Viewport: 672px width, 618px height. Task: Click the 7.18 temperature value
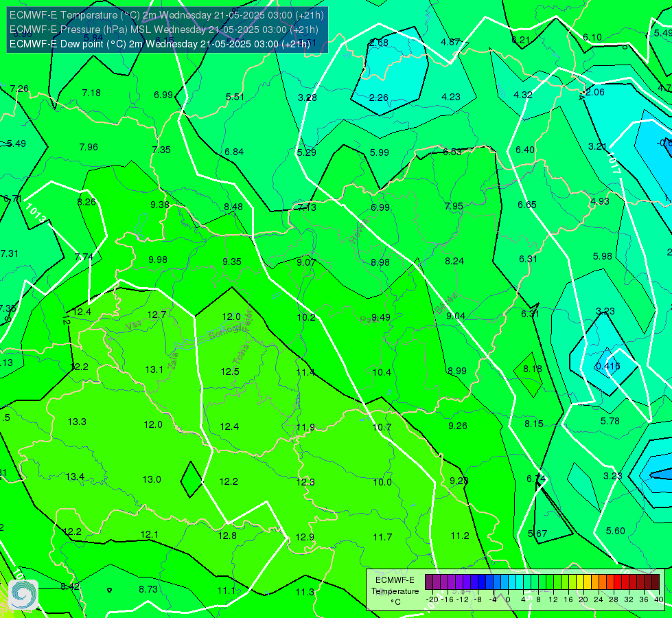click(91, 93)
